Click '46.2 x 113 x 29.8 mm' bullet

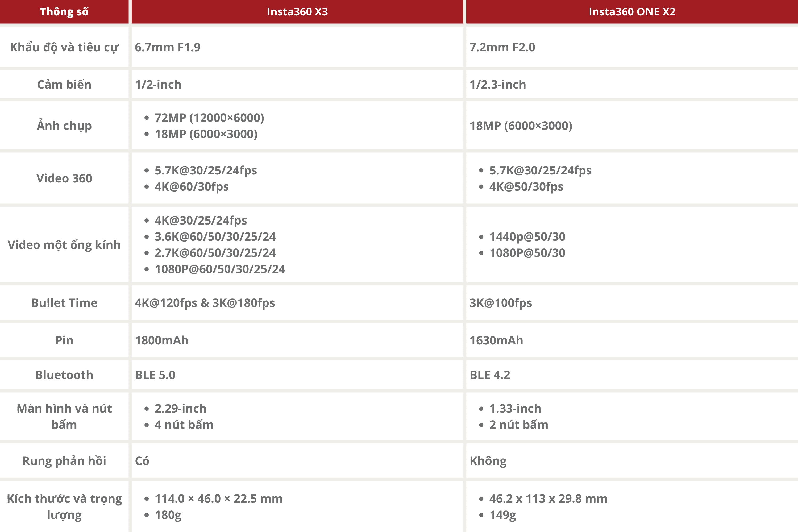[x=548, y=498]
